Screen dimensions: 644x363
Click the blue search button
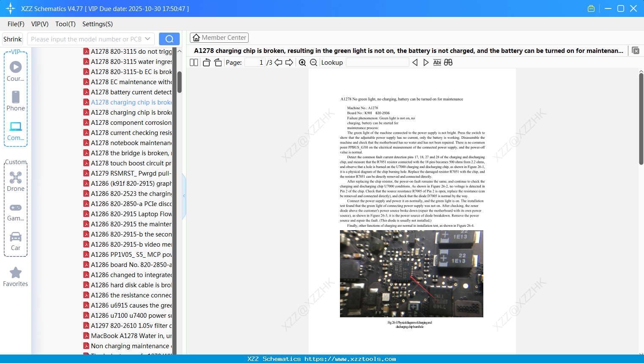click(x=169, y=39)
